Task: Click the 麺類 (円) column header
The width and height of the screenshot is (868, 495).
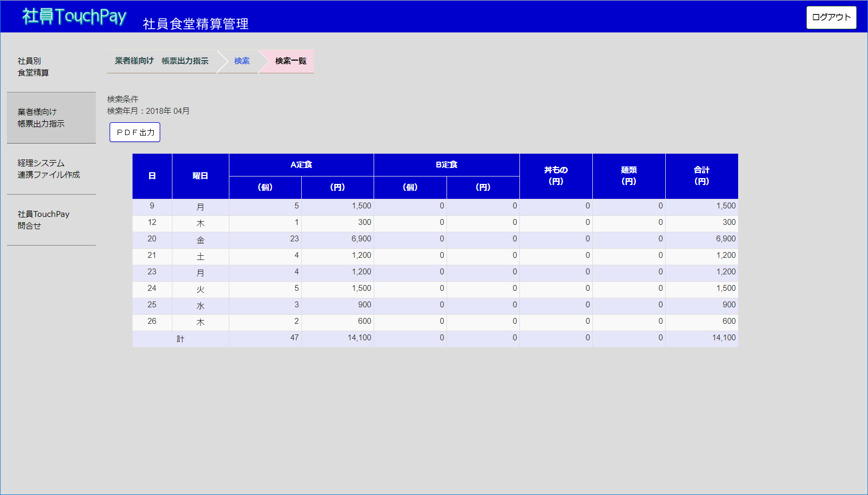Action: (629, 176)
